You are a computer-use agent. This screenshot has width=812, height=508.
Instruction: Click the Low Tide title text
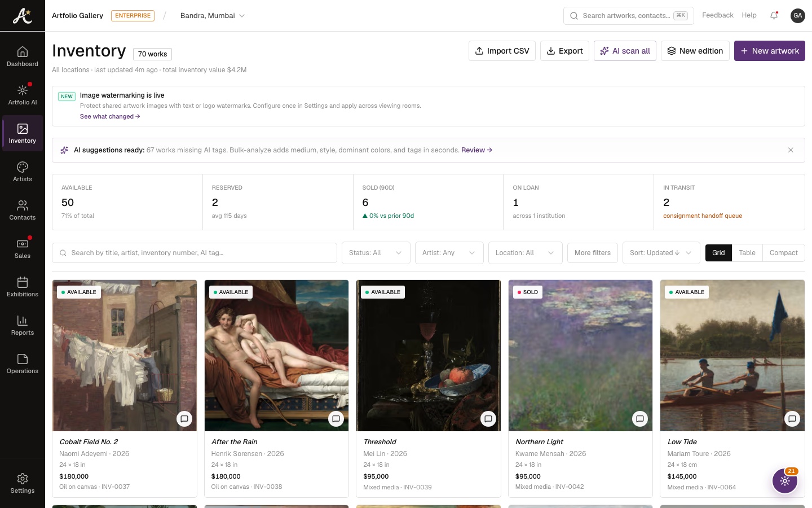(x=682, y=442)
